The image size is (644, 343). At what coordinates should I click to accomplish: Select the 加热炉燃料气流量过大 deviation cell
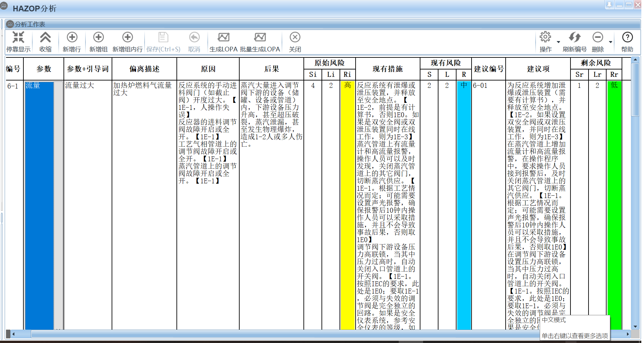144,205
